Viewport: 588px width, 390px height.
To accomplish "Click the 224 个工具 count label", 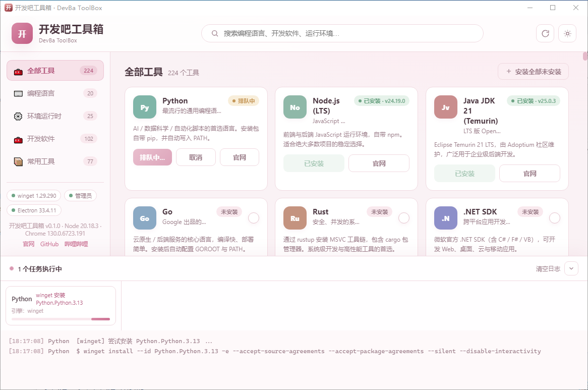I will click(x=184, y=73).
